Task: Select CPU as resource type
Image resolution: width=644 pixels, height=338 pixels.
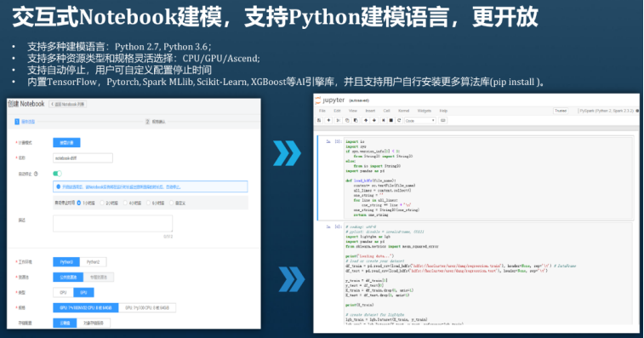Action: [63, 292]
